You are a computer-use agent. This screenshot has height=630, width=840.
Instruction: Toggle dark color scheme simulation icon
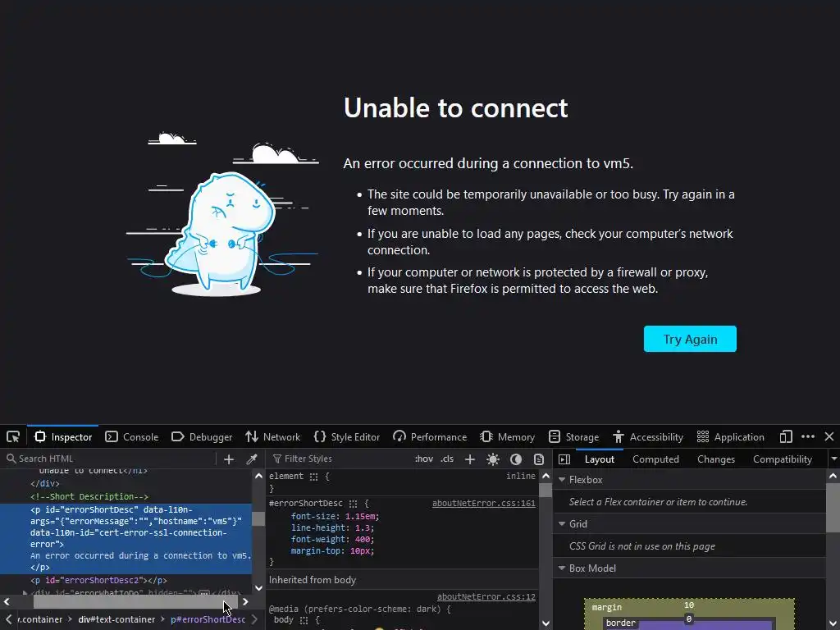pos(516,459)
